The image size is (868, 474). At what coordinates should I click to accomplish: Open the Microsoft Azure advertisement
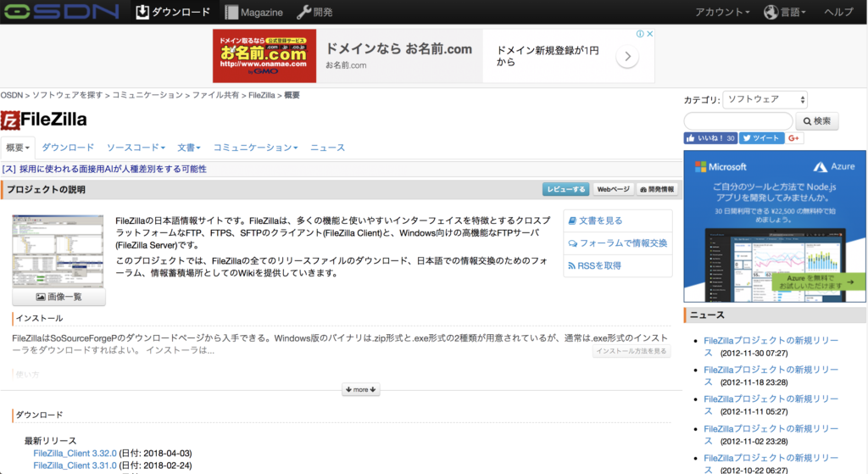[775, 226]
